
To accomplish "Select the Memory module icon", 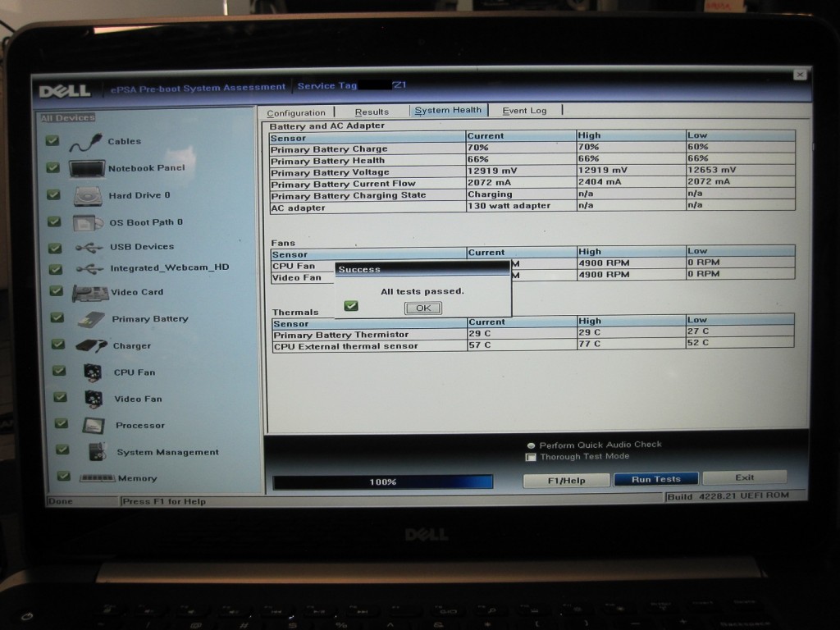I will coord(97,478).
